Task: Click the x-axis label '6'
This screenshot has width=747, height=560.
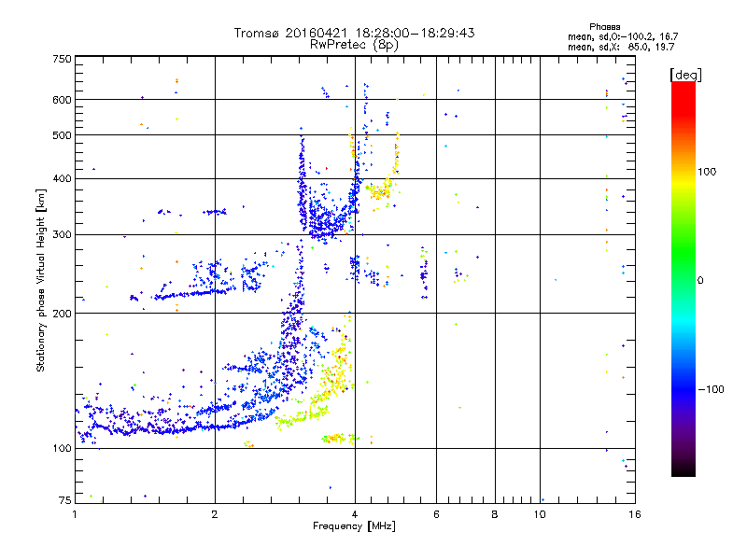Action: [436, 514]
